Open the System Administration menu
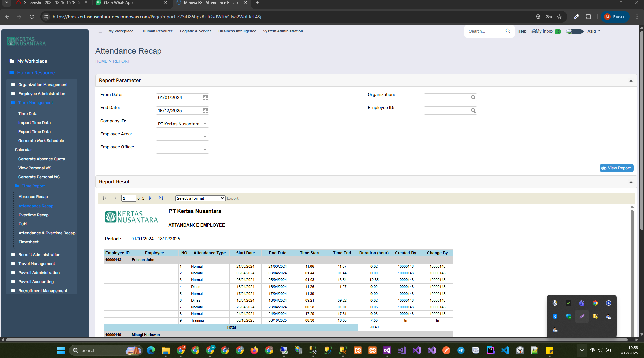This screenshot has width=644, height=358. point(283,31)
